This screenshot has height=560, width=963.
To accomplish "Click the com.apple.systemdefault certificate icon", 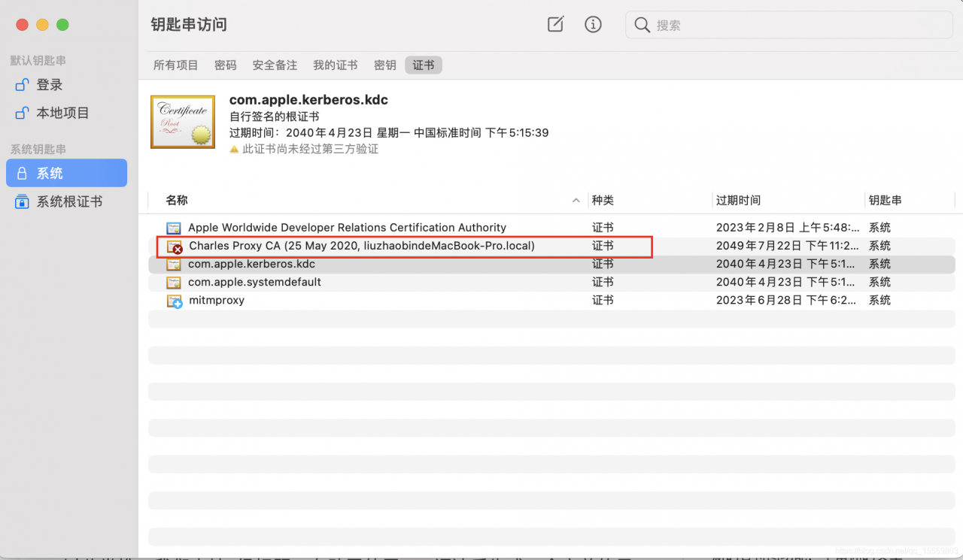I will coord(174,282).
